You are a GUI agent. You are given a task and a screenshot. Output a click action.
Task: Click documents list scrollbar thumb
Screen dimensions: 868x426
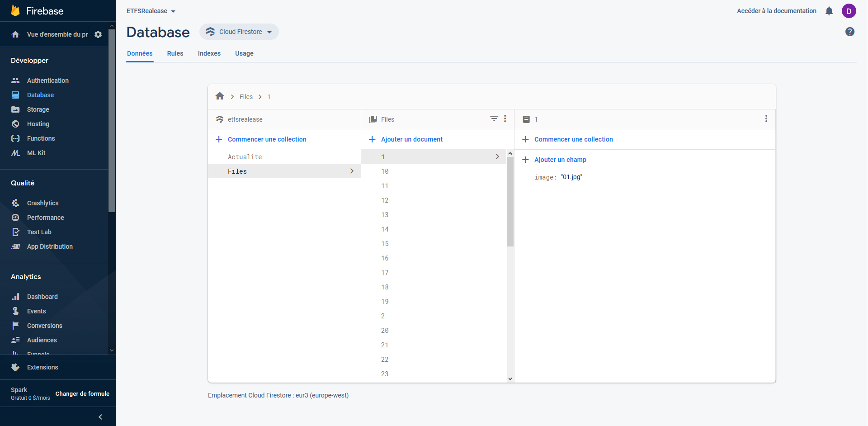tap(510, 202)
